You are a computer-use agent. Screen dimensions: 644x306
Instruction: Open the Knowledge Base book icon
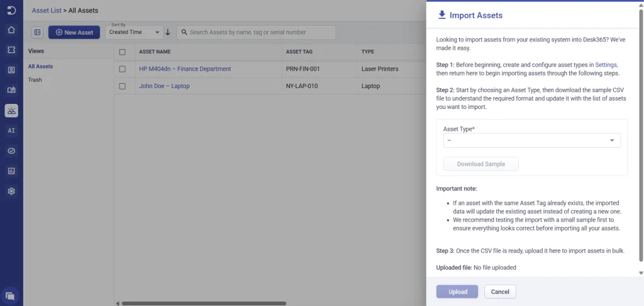point(11,90)
